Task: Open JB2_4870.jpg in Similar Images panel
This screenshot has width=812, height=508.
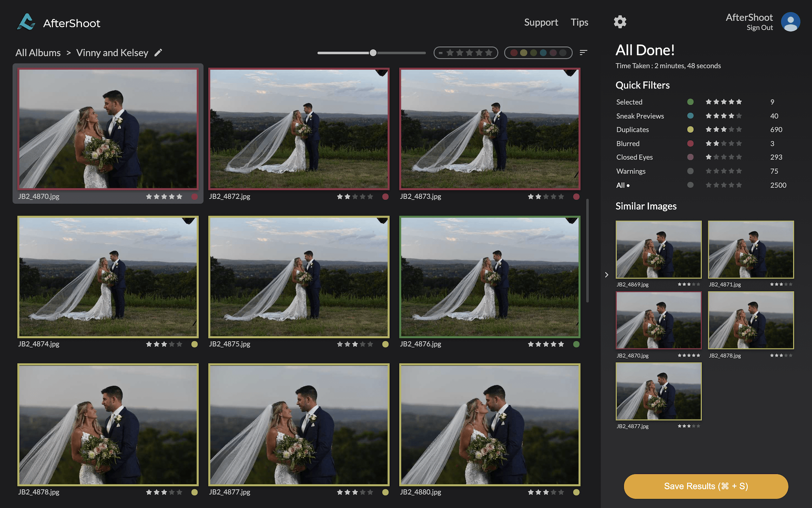Action: tap(659, 320)
